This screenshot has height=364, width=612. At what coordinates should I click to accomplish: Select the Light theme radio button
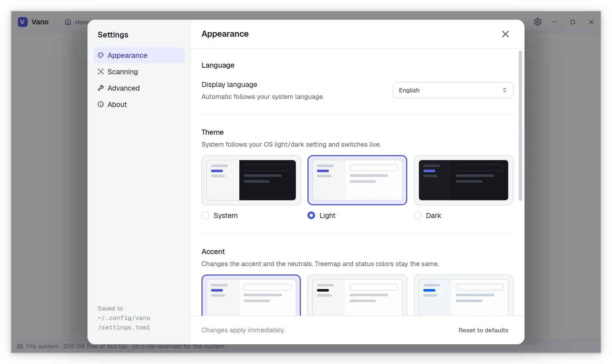coord(311,215)
